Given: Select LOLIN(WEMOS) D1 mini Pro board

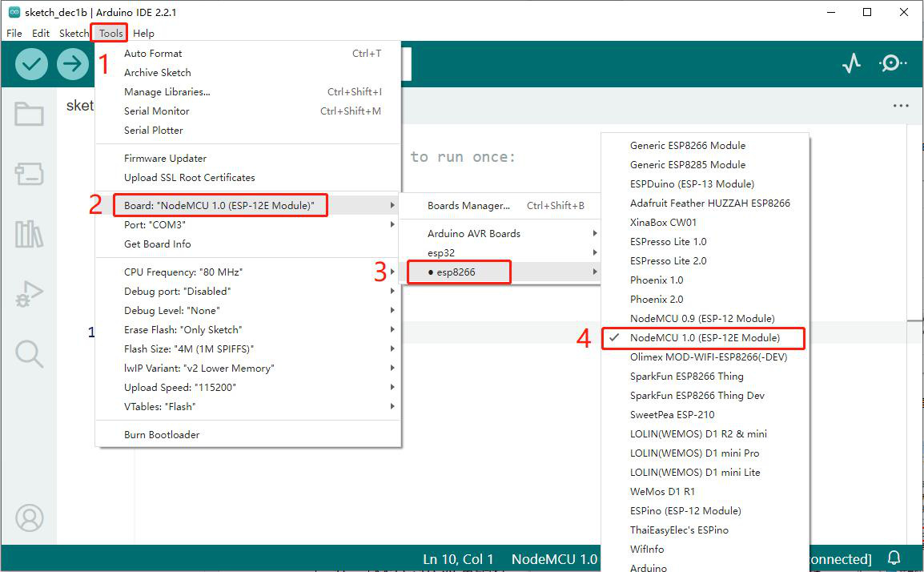Looking at the screenshot, I should click(x=705, y=453).
